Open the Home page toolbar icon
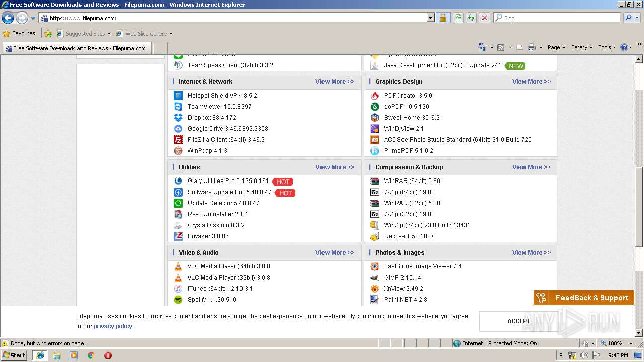This screenshot has width=644, height=362. point(482,47)
